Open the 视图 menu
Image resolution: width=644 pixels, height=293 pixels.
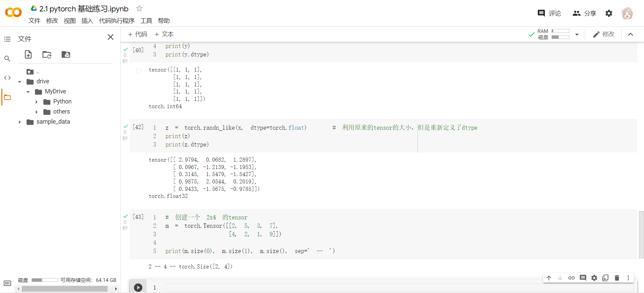tap(70, 21)
